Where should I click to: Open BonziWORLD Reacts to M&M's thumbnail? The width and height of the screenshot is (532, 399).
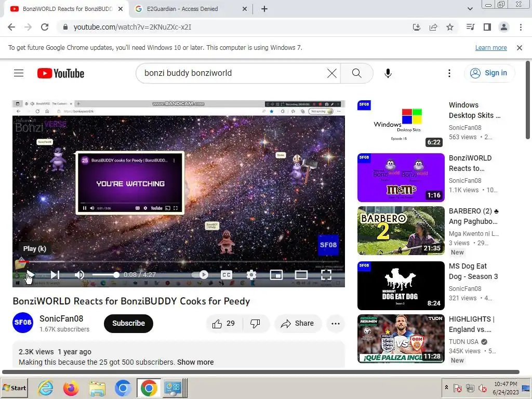coord(401,178)
